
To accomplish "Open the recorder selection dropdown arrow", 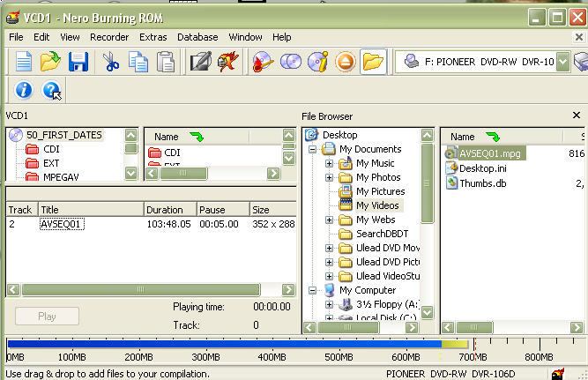I will point(562,62).
